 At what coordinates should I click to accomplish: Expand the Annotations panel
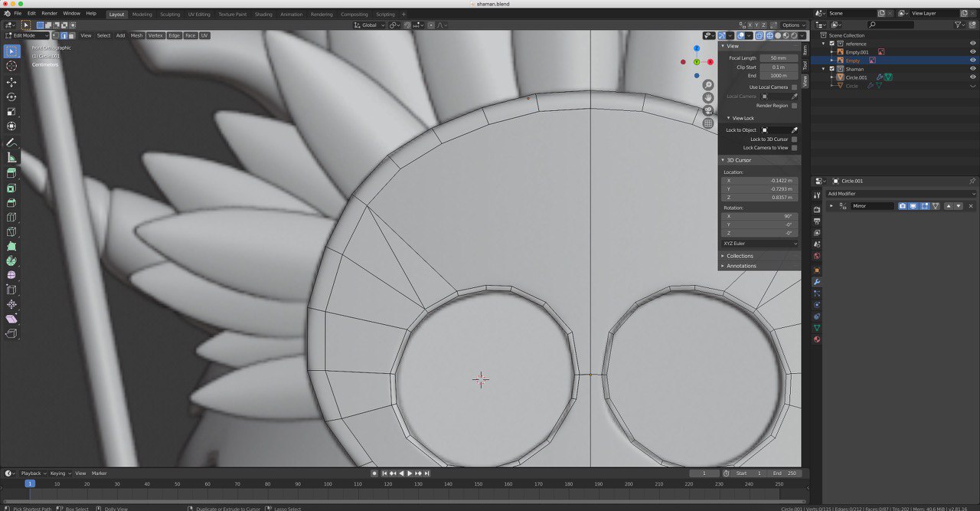(x=741, y=266)
